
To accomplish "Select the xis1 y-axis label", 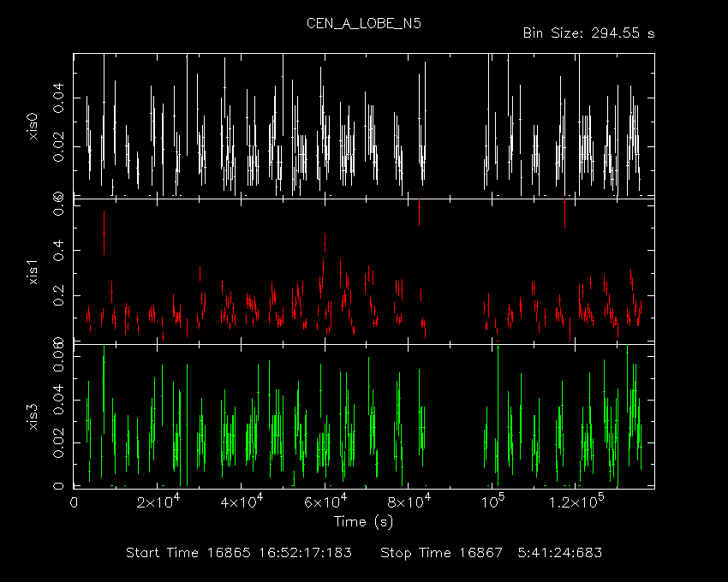I will point(33,272).
